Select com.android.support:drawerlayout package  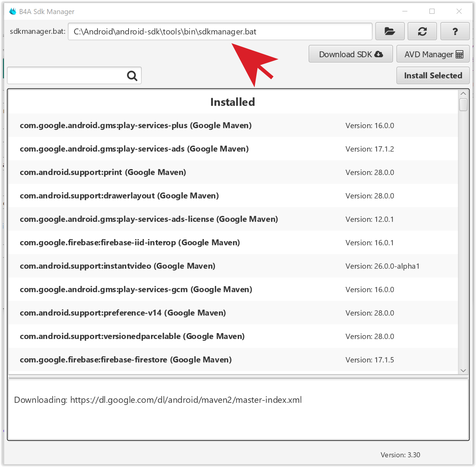coord(233,196)
